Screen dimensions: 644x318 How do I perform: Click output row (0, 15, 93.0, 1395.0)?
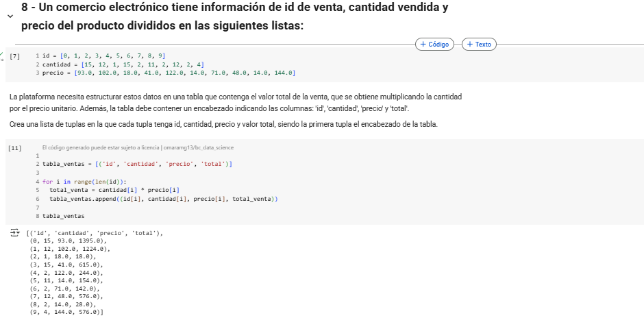[x=69, y=241]
